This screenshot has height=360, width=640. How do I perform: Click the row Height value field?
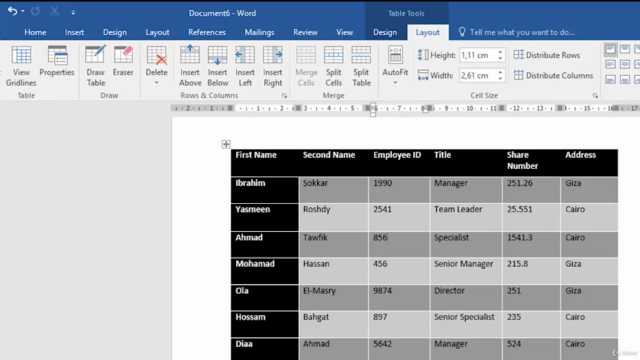[x=478, y=55]
